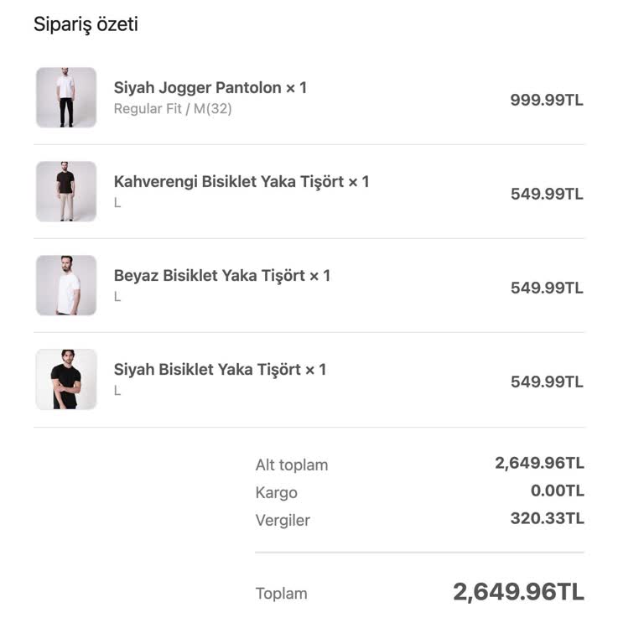Click the Sipariş özeti heading
This screenshot has height=644, width=644.
click(x=86, y=24)
